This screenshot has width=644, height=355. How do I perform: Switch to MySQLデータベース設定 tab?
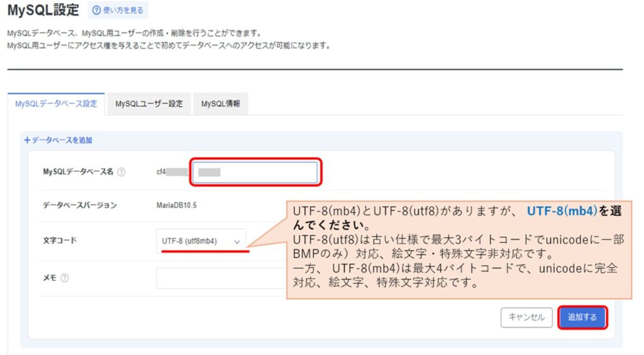(x=56, y=104)
